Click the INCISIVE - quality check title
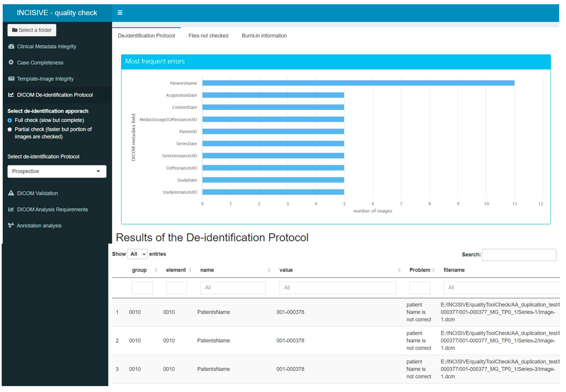 57,12
